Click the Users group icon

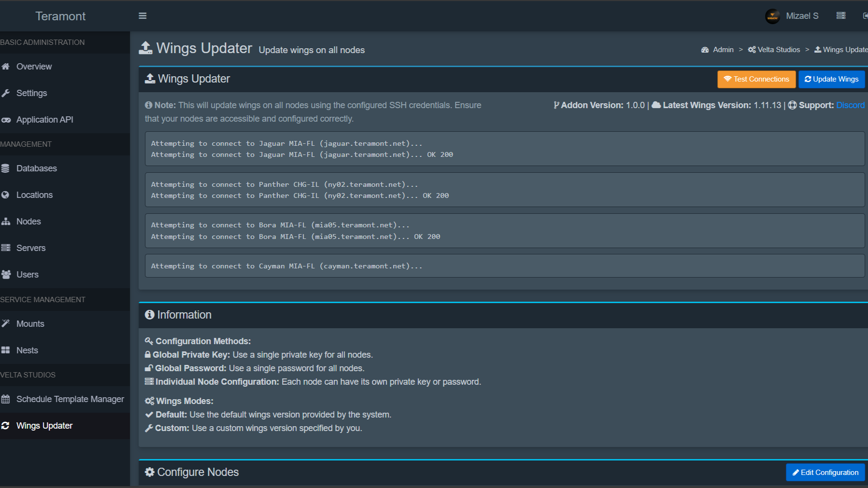click(6, 275)
